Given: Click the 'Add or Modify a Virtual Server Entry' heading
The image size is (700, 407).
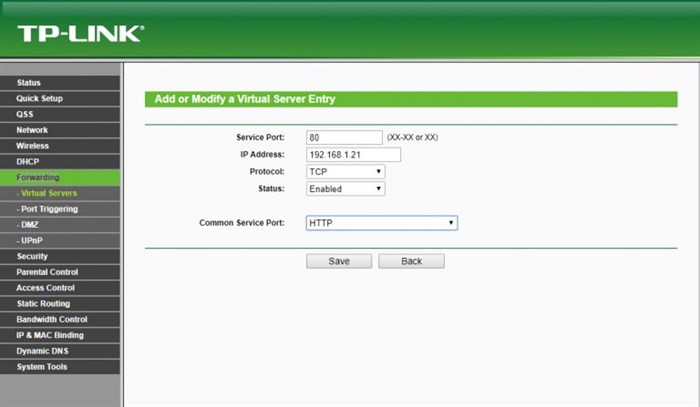Looking at the screenshot, I should 245,99.
